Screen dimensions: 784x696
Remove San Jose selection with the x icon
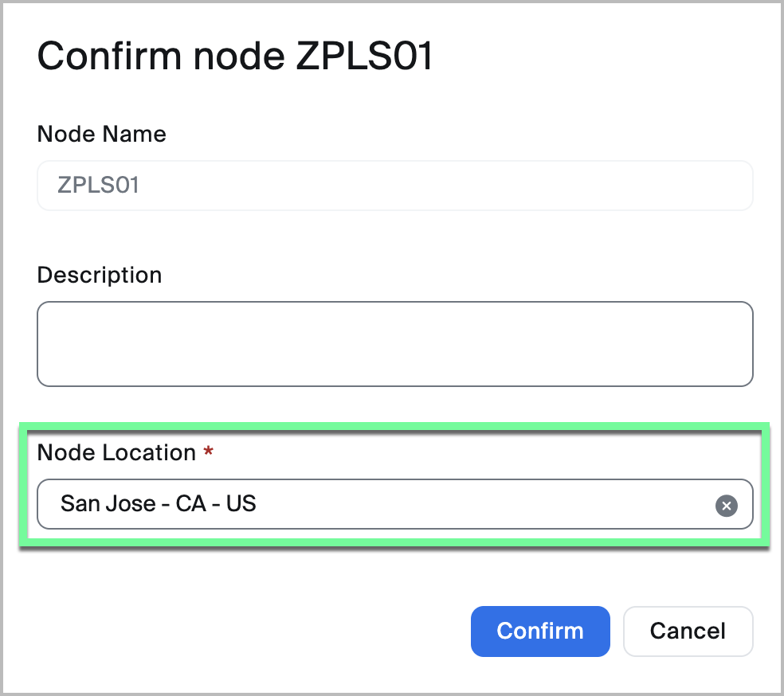pyautogui.click(x=726, y=505)
